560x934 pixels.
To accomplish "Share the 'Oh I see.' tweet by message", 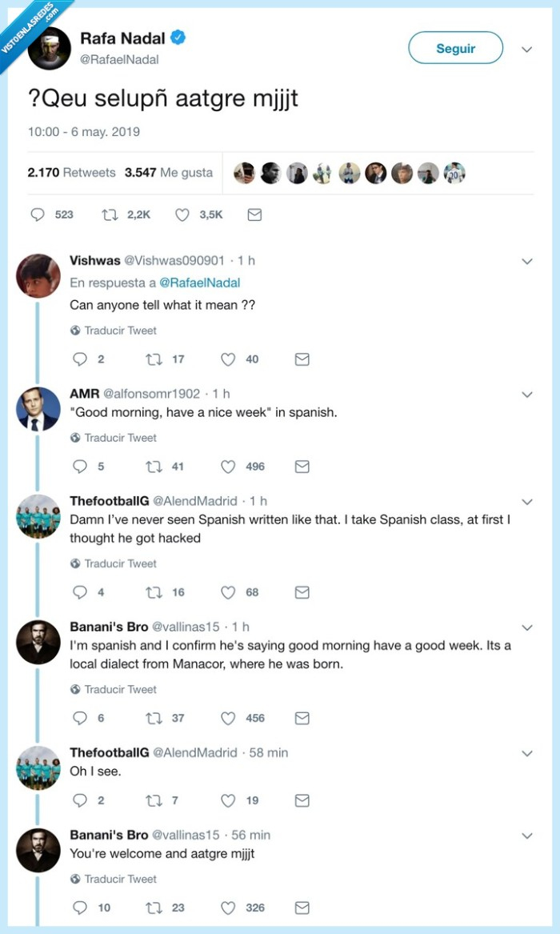I will (302, 800).
